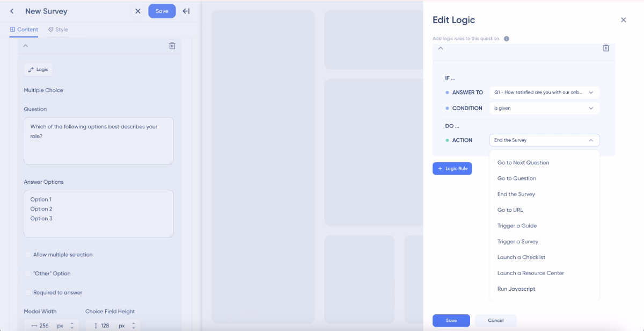The height and width of the screenshot is (331, 644).
Task: Collapse the logic rule section chevron
Action: click(x=441, y=48)
